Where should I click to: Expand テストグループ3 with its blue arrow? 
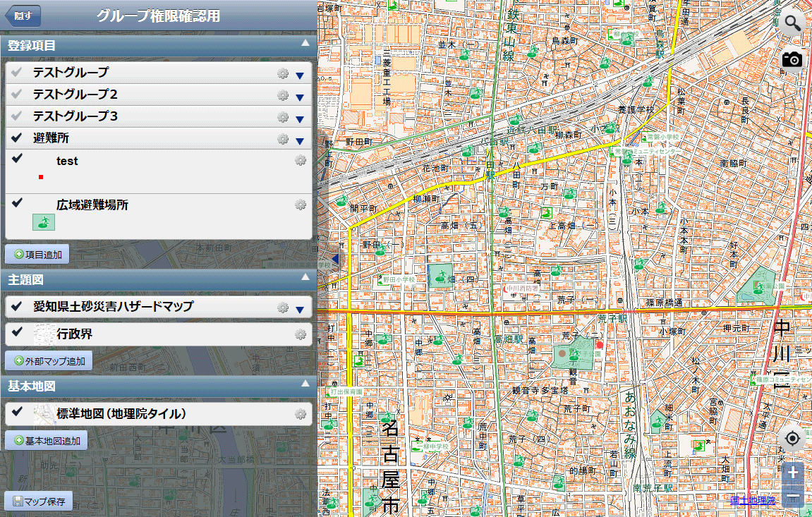point(299,119)
